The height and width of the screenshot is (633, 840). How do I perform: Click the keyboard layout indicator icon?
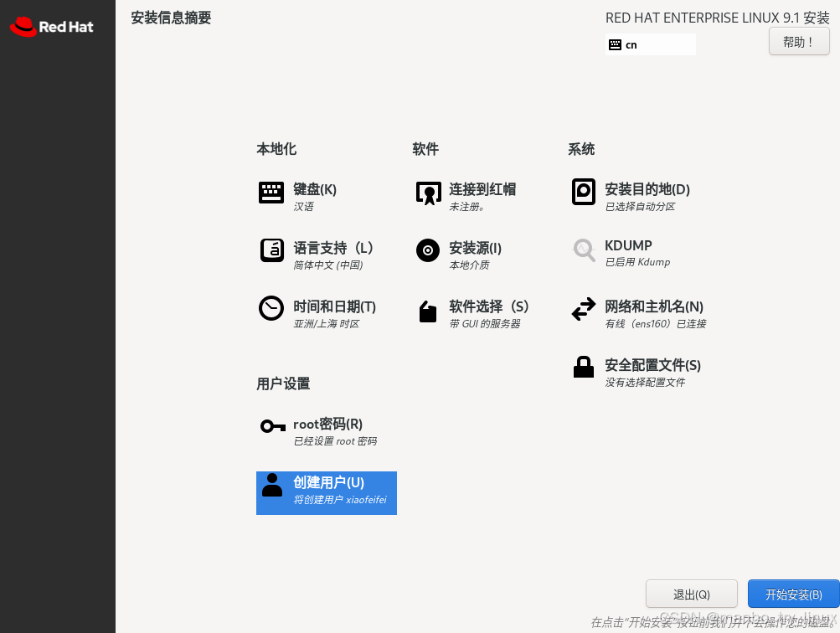click(615, 45)
